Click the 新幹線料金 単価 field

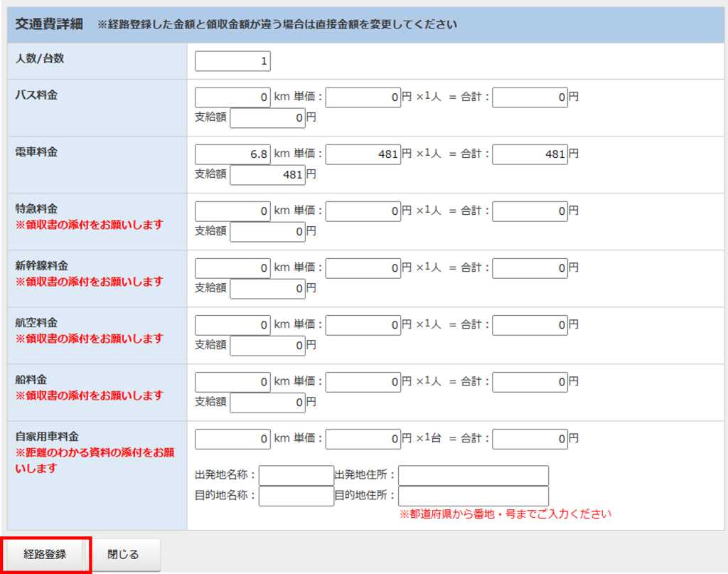click(363, 268)
